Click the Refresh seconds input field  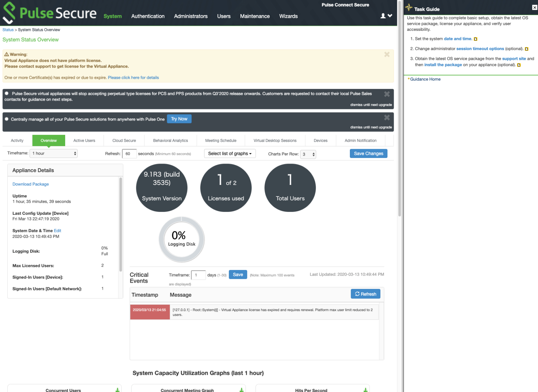(129, 153)
